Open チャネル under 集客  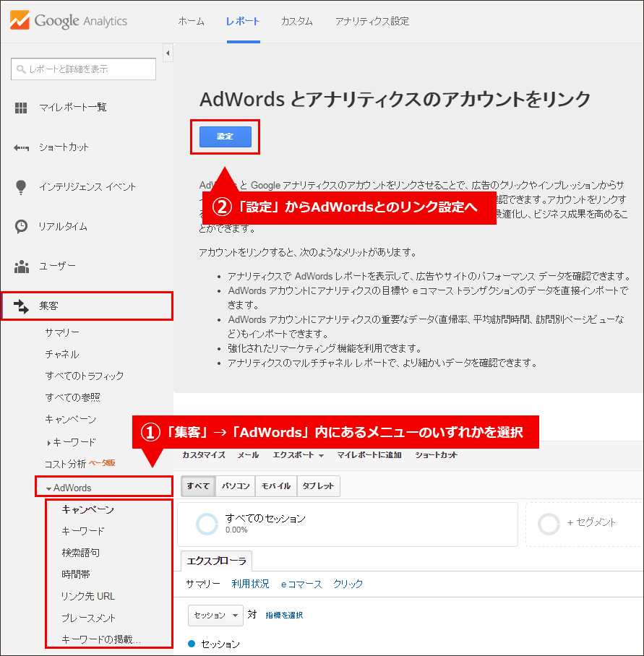(62, 354)
